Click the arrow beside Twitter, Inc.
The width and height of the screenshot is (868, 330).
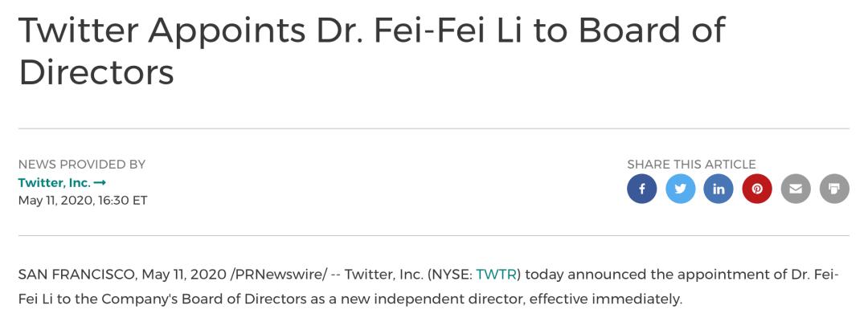(x=100, y=182)
